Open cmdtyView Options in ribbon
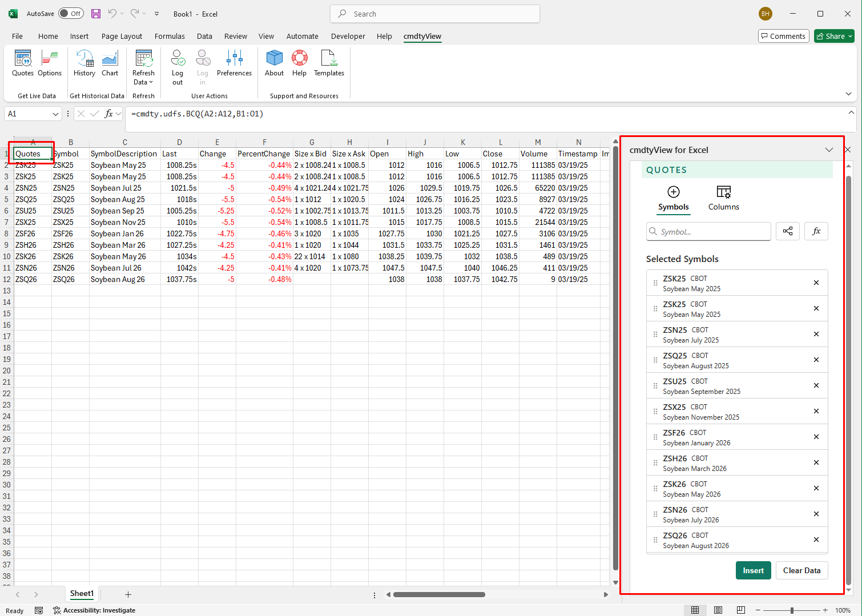 click(50, 63)
